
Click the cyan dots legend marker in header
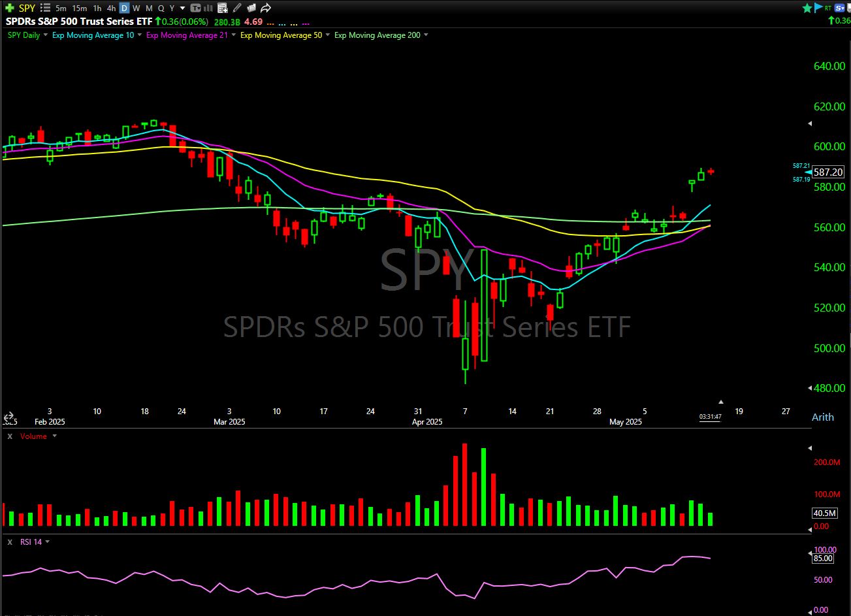click(282, 24)
